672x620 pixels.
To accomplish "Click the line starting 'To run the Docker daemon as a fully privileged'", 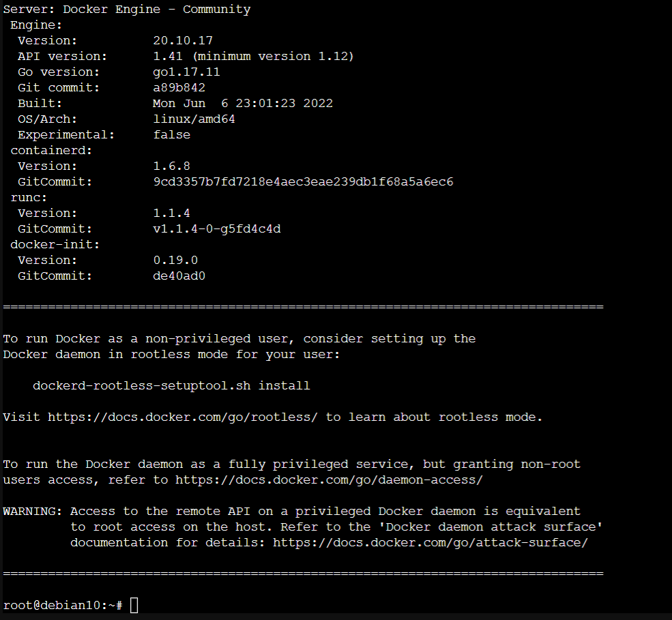I will 291,464.
